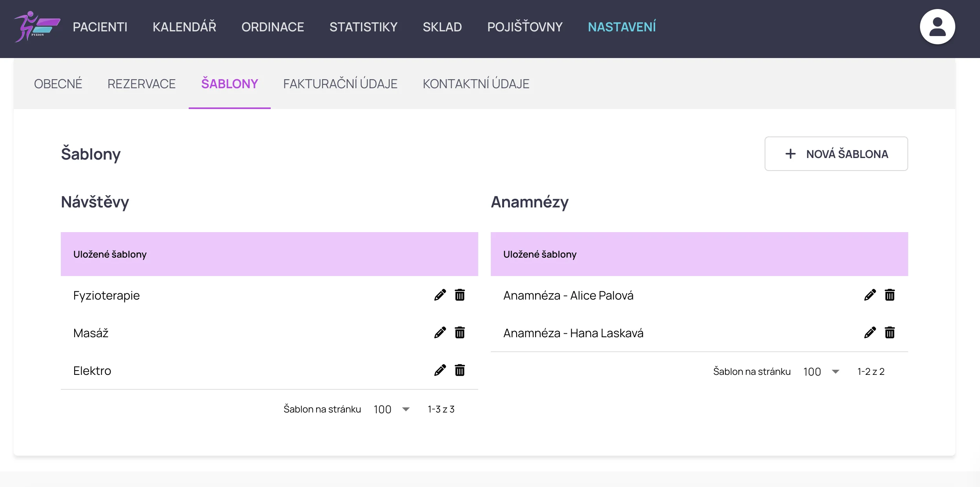Switch to the Fakturační údaje tab

point(340,84)
